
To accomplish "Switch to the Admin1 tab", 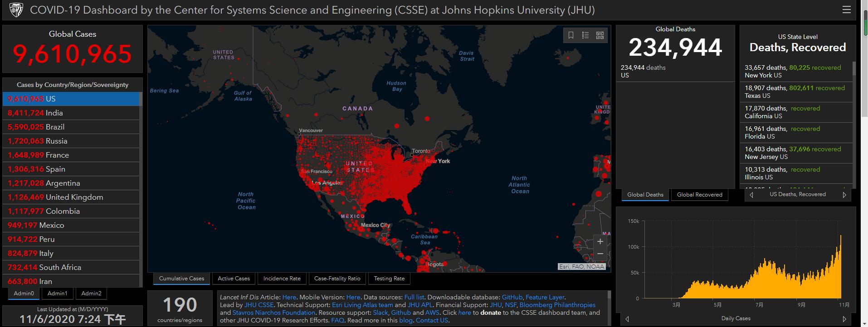I will pyautogui.click(x=57, y=293).
